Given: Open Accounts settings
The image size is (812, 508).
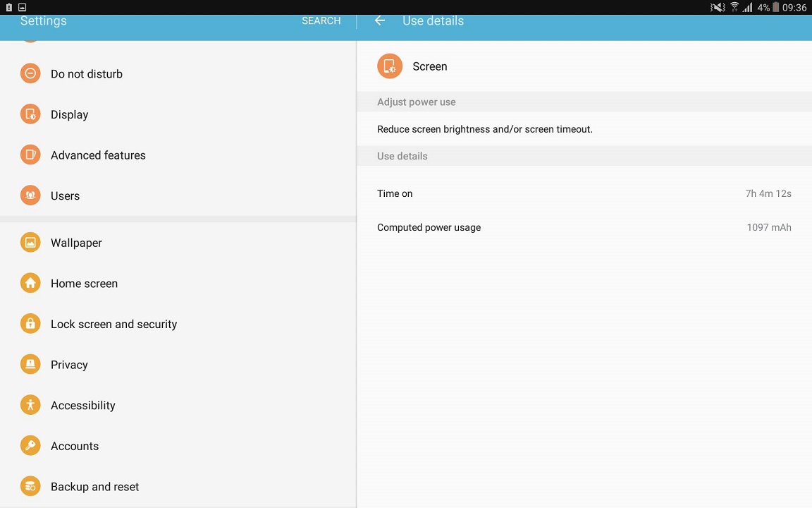Looking at the screenshot, I should tap(178, 446).
